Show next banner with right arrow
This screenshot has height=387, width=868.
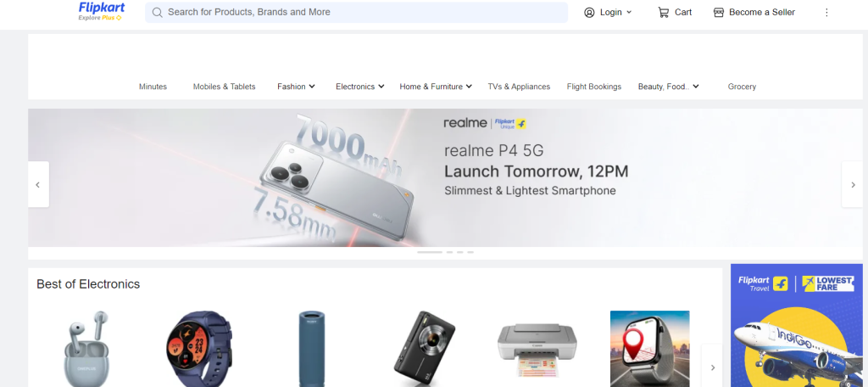[853, 185]
